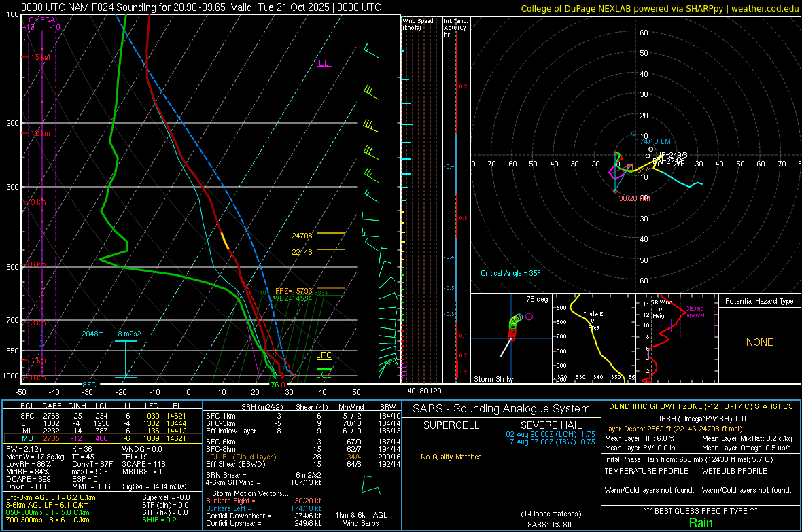802x532 pixels.
Task: Click the PW = 2.12in value
Action: 25,449
